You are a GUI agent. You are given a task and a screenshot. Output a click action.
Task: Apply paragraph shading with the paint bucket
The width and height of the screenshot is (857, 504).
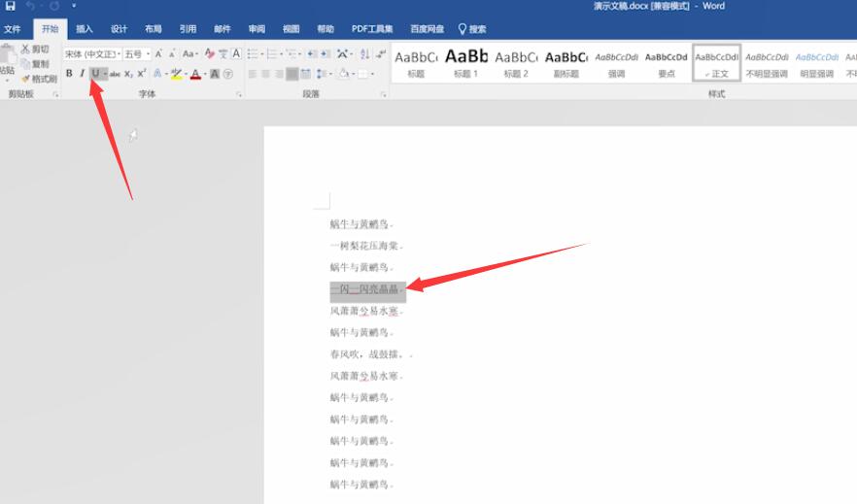[343, 74]
